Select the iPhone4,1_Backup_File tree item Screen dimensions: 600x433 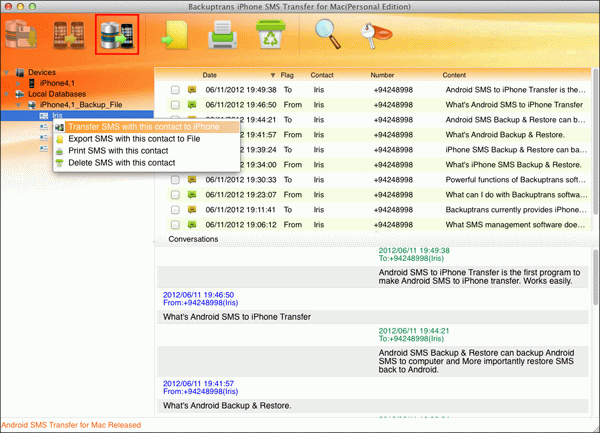pyautogui.click(x=81, y=105)
